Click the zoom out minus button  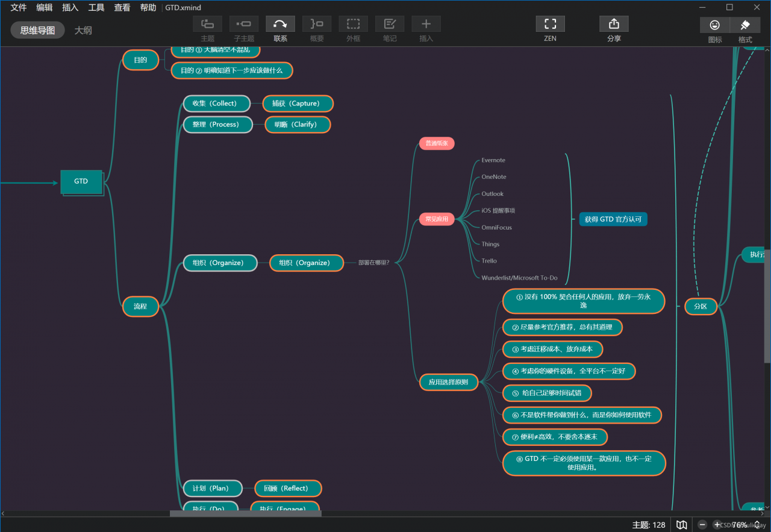pyautogui.click(x=702, y=525)
